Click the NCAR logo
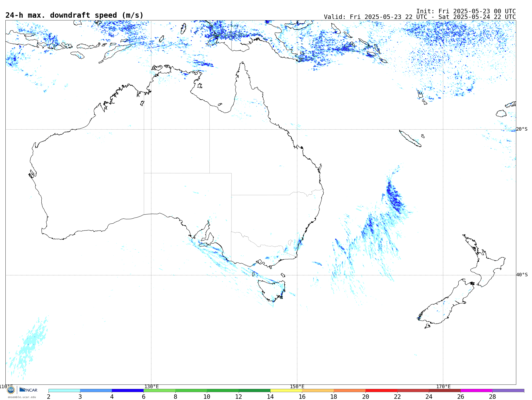 (28, 390)
